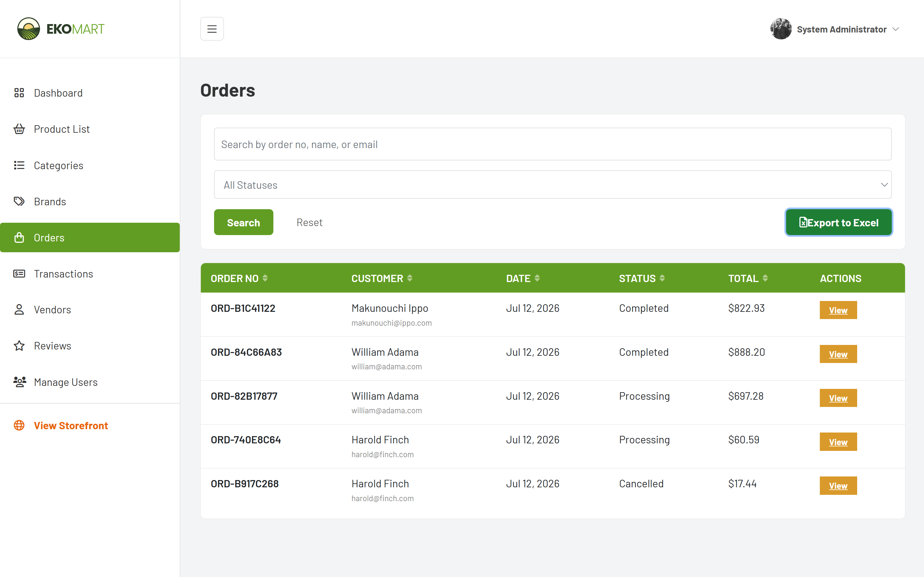The image size is (924, 577).
Task: Sort by Order No column arrows
Action: pyautogui.click(x=265, y=278)
